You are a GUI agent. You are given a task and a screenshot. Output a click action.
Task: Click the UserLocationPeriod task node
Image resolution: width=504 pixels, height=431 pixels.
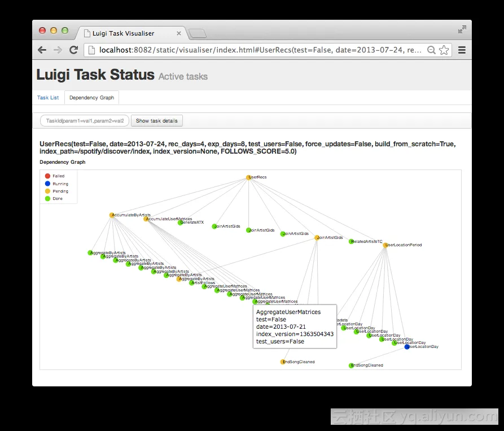tap(385, 246)
